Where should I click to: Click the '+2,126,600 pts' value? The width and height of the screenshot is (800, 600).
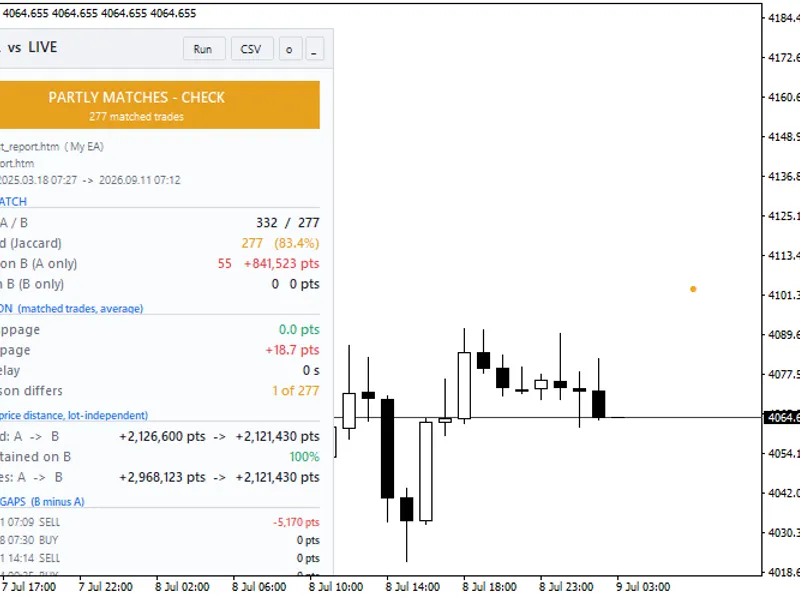(x=162, y=436)
